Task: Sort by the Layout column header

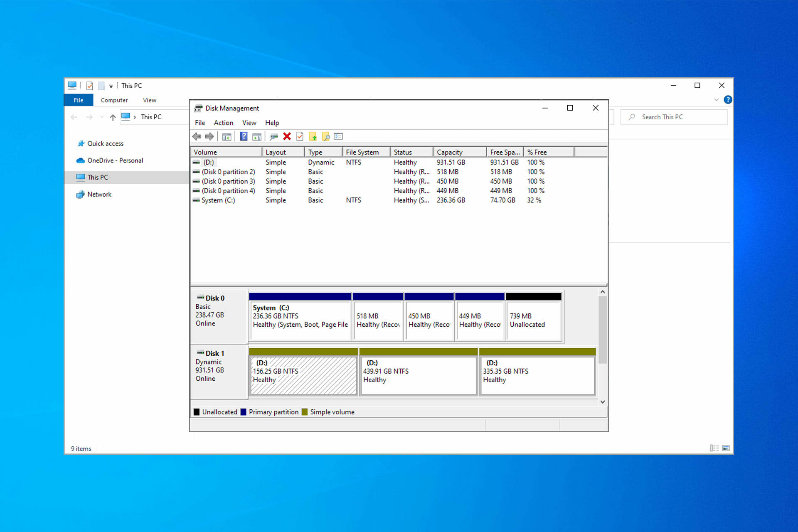Action: 283,152
